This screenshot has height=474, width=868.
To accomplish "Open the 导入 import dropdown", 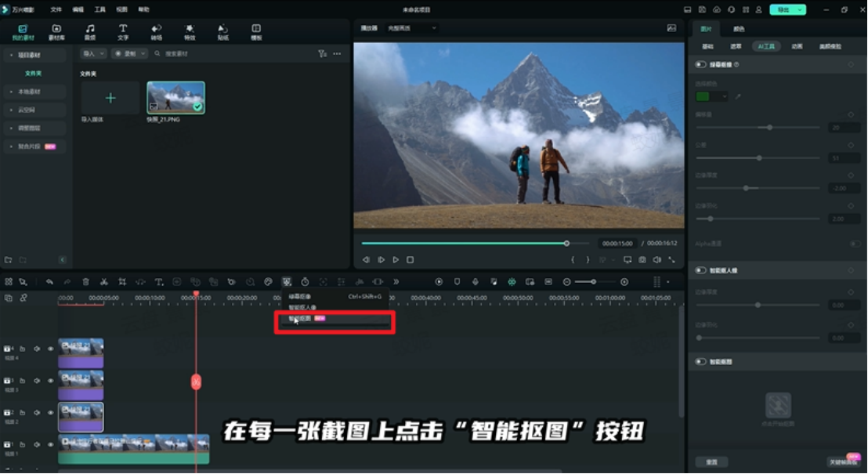I will (x=93, y=54).
